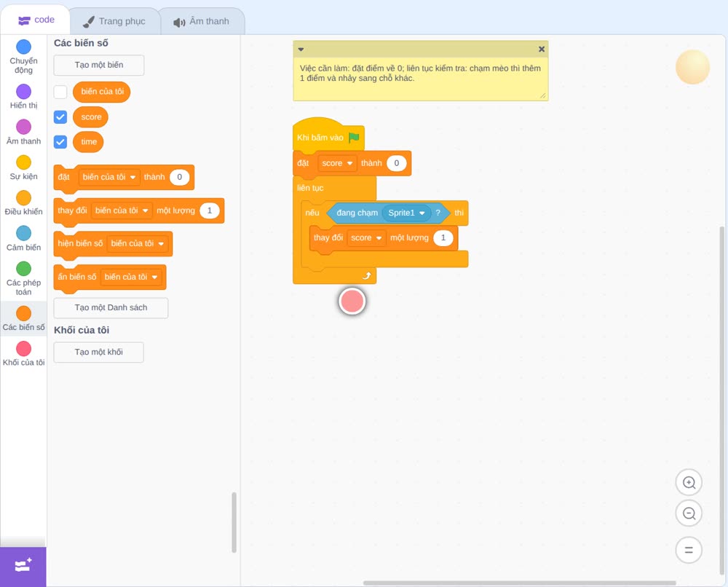Open variable dropdown in 'ẩn biến số' block

click(131, 277)
